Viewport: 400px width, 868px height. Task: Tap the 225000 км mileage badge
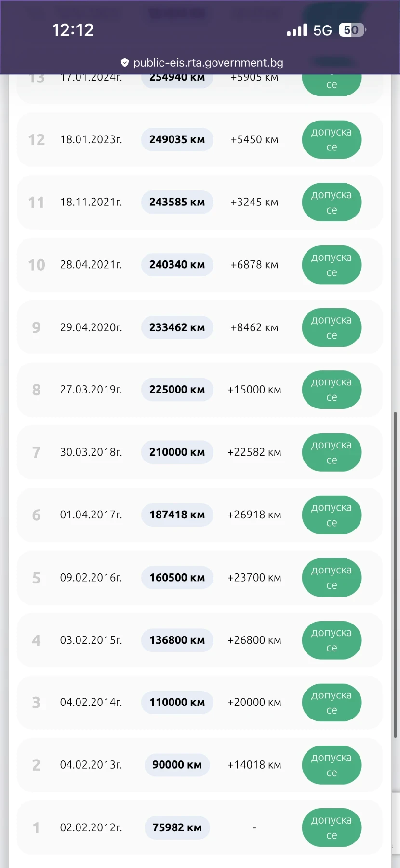coord(177,390)
